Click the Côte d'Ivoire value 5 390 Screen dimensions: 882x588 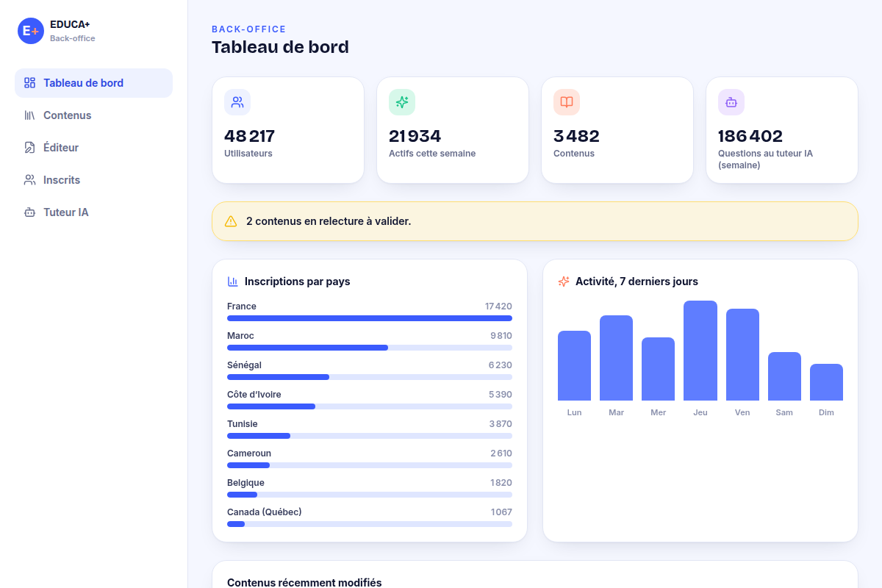501,395
